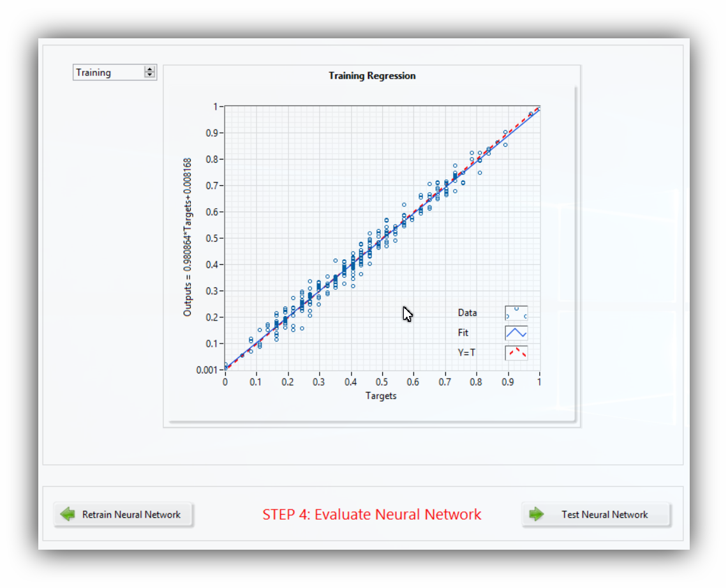Click the y-axis minimum value 0.001
The height and width of the screenshot is (588, 728).
207,370
